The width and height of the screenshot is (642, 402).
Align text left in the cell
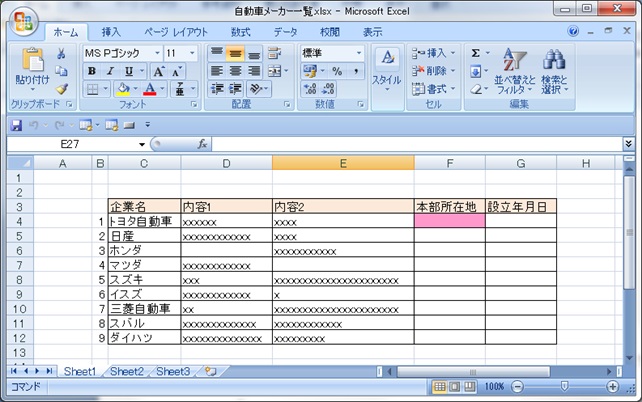217,71
